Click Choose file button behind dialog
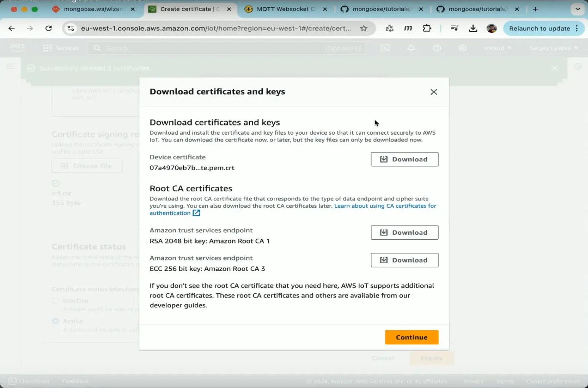The width and height of the screenshot is (588, 388). click(87, 166)
